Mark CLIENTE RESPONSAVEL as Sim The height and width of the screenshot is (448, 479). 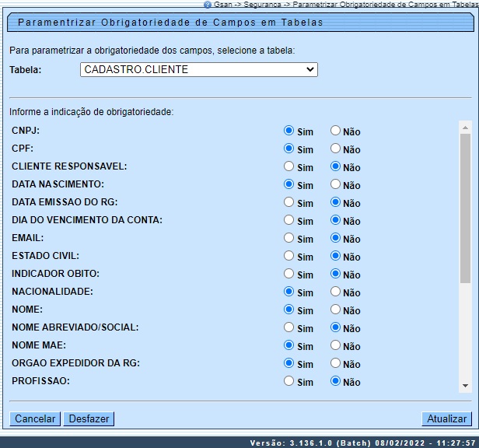point(289,166)
